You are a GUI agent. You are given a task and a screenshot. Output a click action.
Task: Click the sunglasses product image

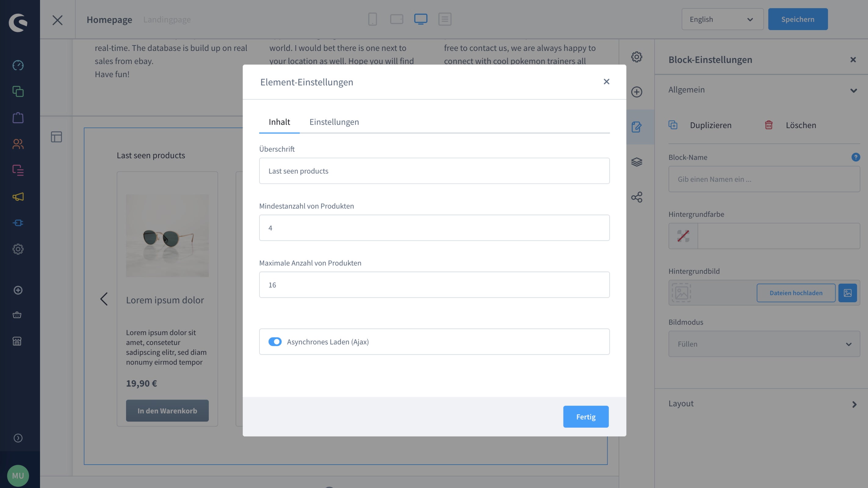click(167, 235)
